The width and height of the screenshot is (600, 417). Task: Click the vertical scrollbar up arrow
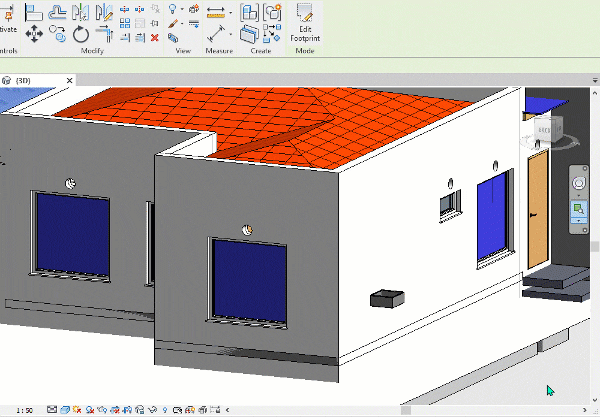tap(595, 93)
